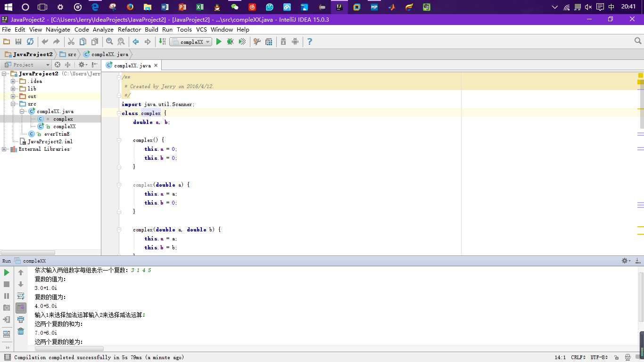Screen dimensions: 644x362
Task: Open a file using the toolbar folder icon
Action: point(7,41)
